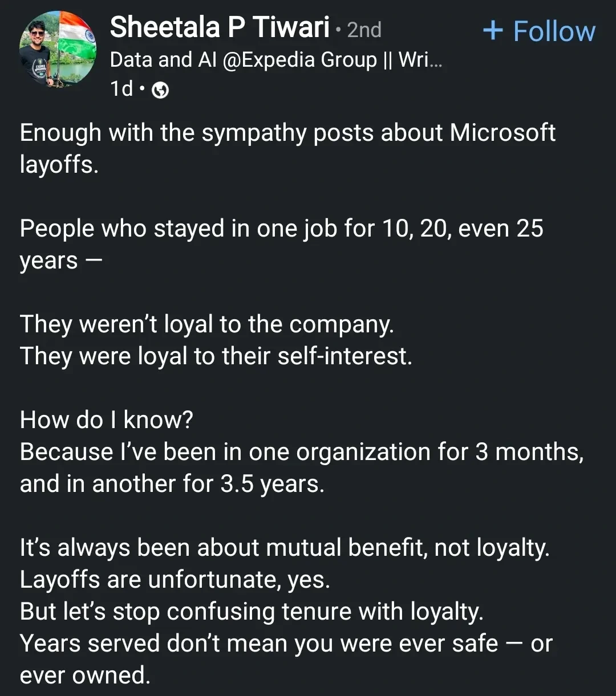Click the globe post-visibility icon
Image resolution: width=616 pixels, height=696 pixels.
160,89
